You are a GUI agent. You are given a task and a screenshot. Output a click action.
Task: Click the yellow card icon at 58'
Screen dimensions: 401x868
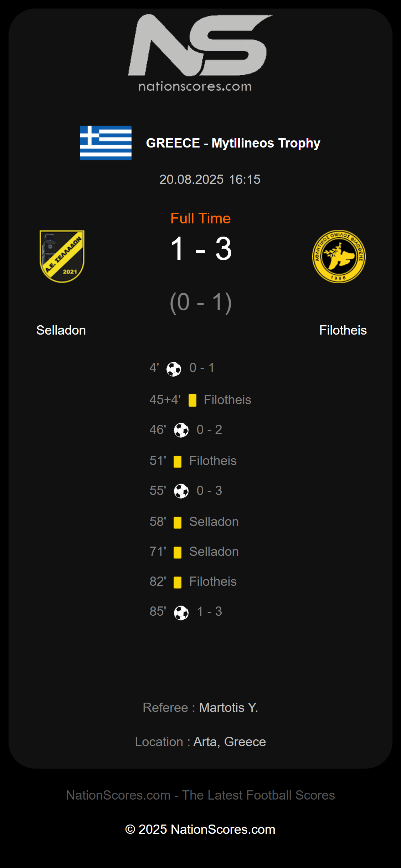pos(178,522)
